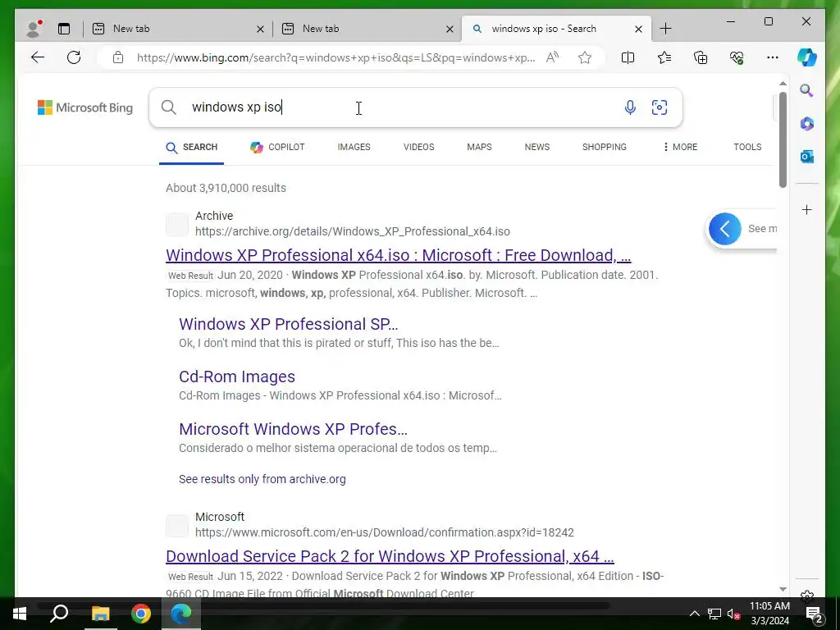Open File Explorer from taskbar

click(100, 614)
